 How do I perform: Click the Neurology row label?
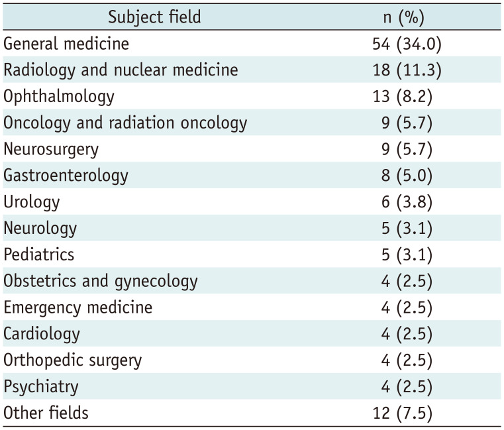coord(40,229)
